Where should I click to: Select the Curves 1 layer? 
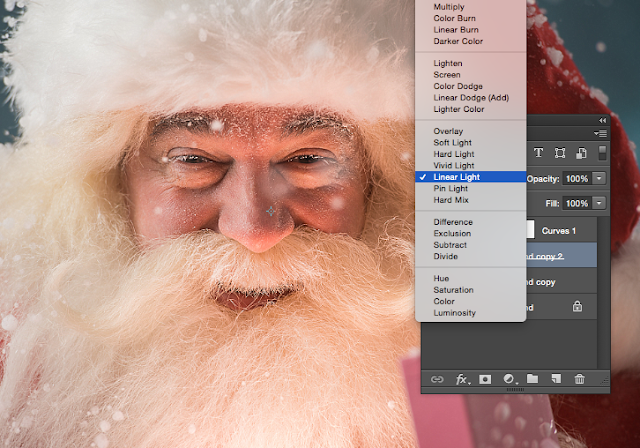click(x=561, y=231)
